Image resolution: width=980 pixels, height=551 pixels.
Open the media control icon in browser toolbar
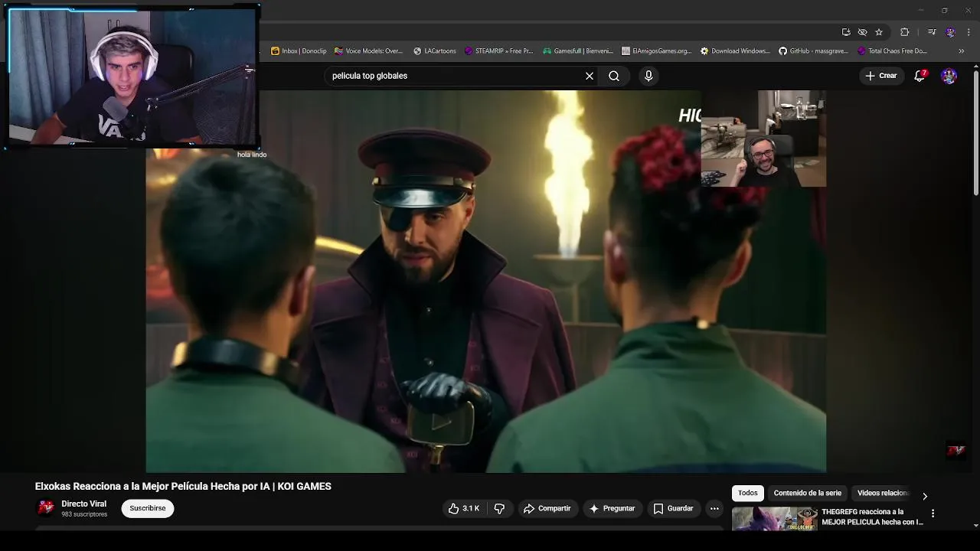[x=932, y=32]
